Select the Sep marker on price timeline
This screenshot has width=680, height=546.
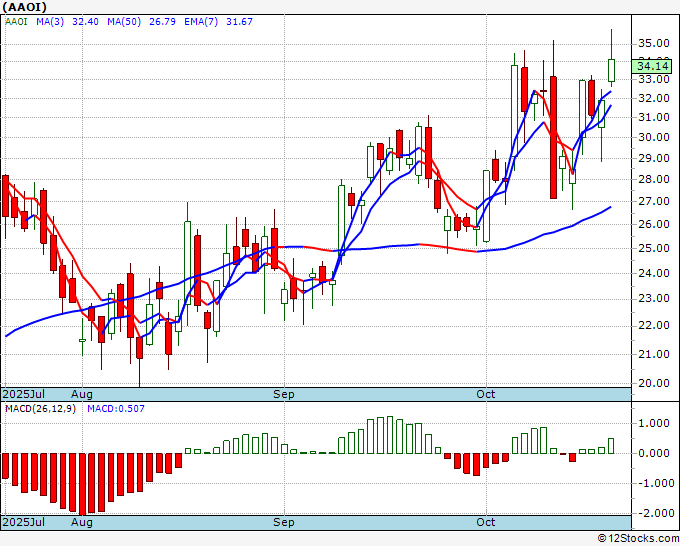pos(284,394)
